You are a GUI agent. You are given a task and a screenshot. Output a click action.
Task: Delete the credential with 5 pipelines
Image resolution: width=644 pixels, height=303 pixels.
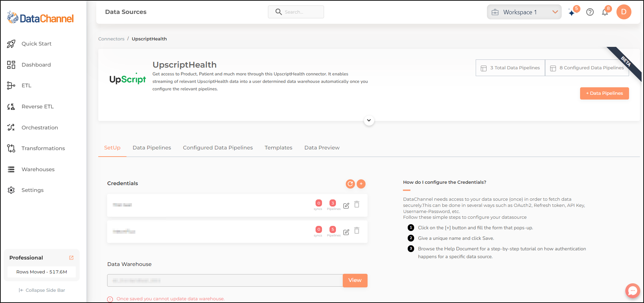click(x=357, y=231)
